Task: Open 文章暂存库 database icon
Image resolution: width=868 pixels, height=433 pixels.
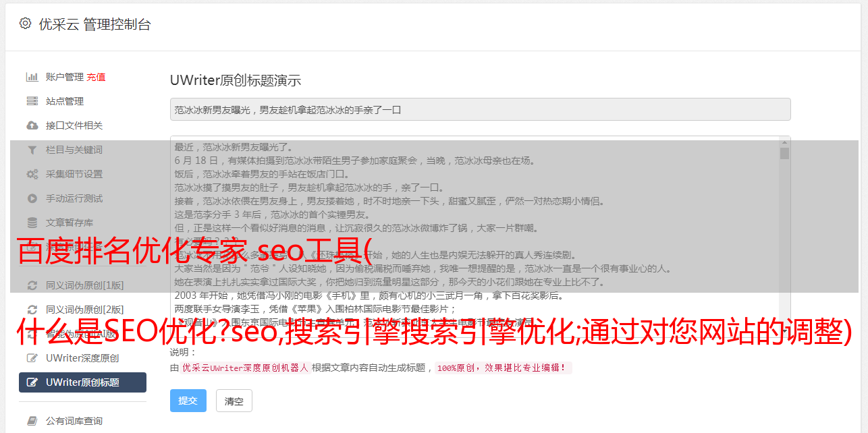Action: click(x=32, y=223)
